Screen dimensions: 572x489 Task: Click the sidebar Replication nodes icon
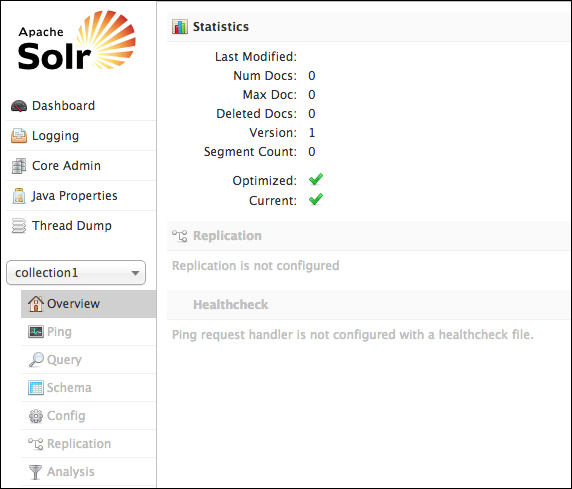pos(36,444)
